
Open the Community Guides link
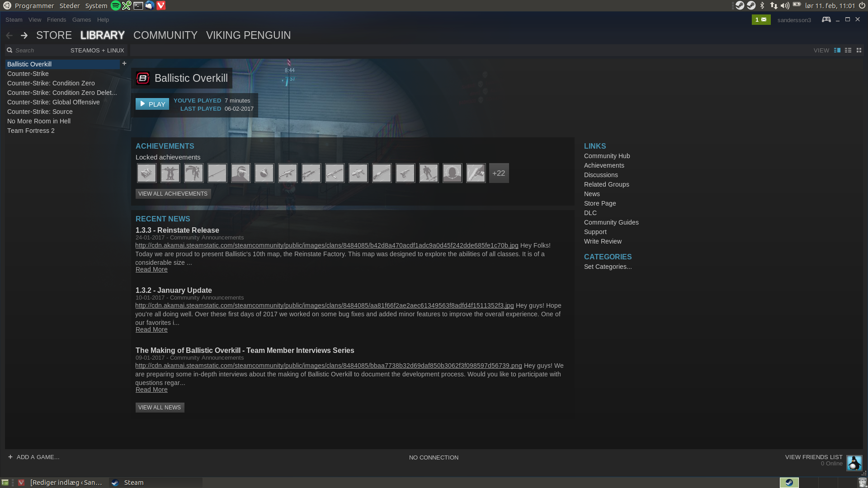coord(611,222)
